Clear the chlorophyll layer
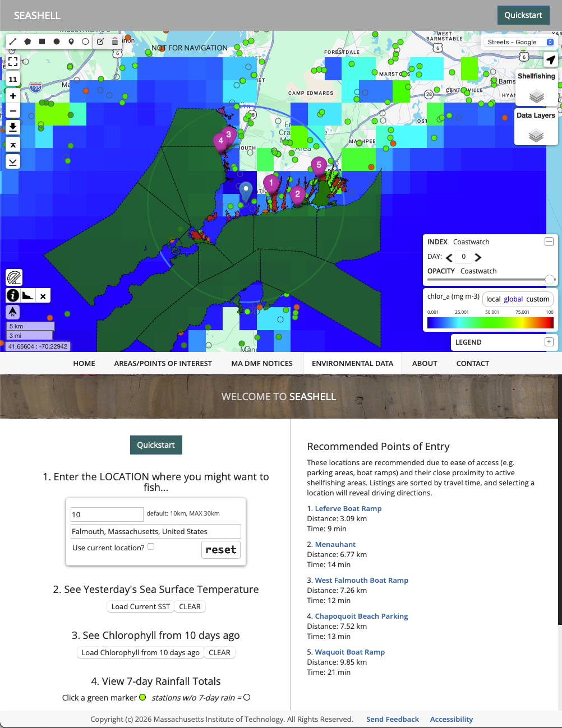The image size is (562, 728). (219, 652)
